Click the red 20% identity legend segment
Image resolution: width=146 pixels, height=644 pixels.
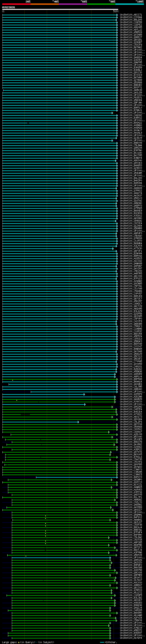(16, 4)
